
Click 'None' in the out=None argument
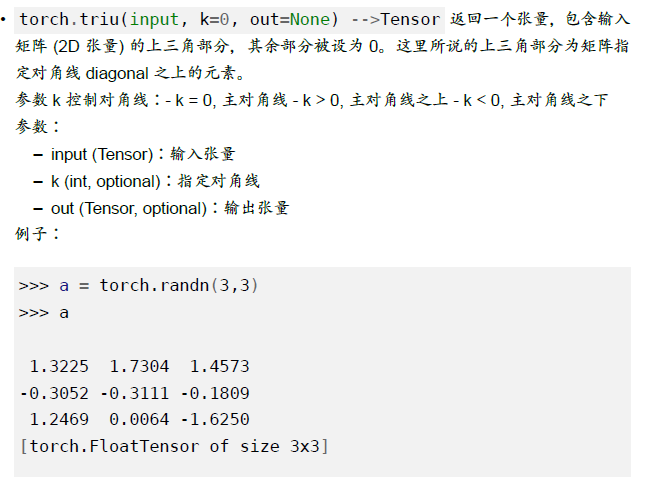[x=310, y=20]
